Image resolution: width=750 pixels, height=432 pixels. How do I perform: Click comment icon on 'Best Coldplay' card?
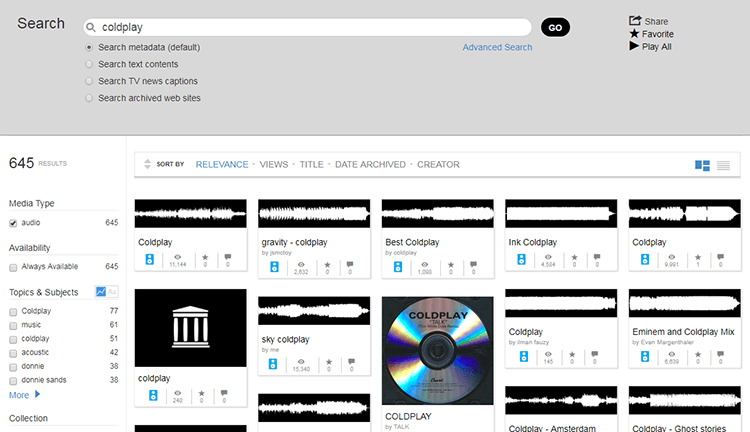[x=473, y=265]
